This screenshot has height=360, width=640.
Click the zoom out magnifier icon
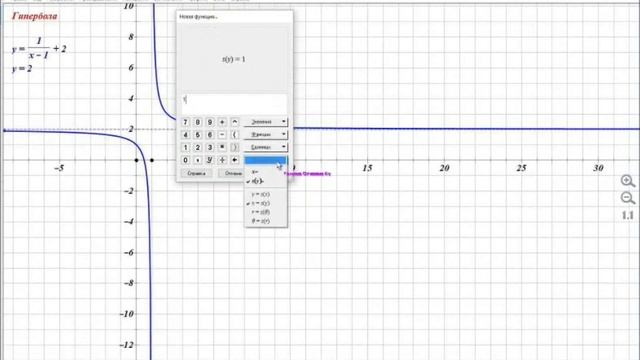(x=628, y=198)
